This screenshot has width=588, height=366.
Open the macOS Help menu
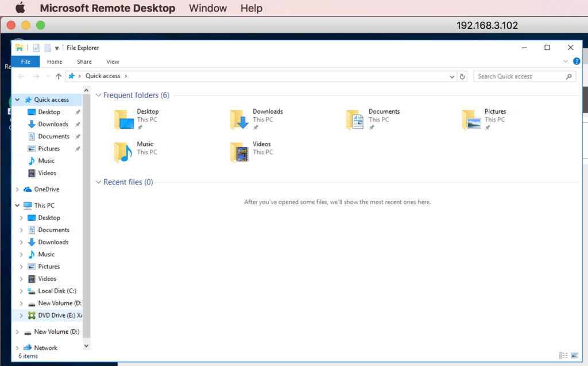(x=252, y=8)
